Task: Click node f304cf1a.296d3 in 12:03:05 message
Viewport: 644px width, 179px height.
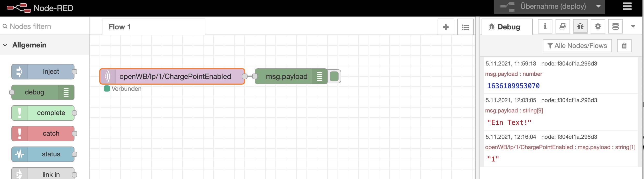Action: [x=569, y=100]
